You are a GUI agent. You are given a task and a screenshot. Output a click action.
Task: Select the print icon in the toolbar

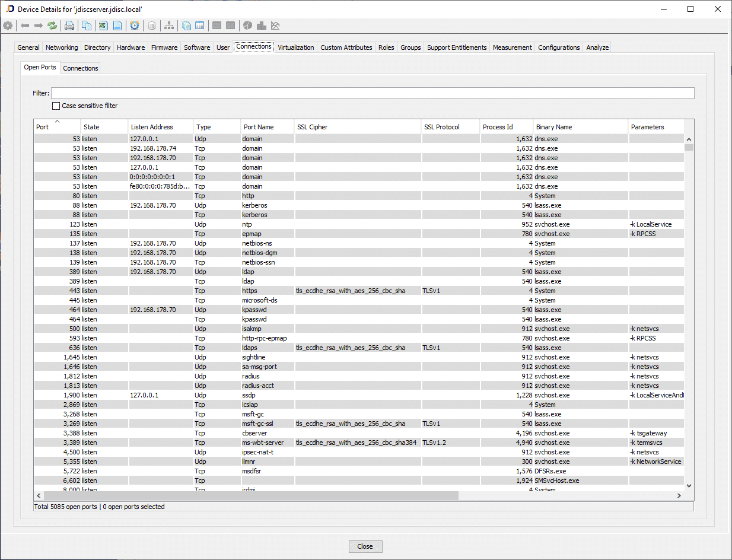coord(69,26)
